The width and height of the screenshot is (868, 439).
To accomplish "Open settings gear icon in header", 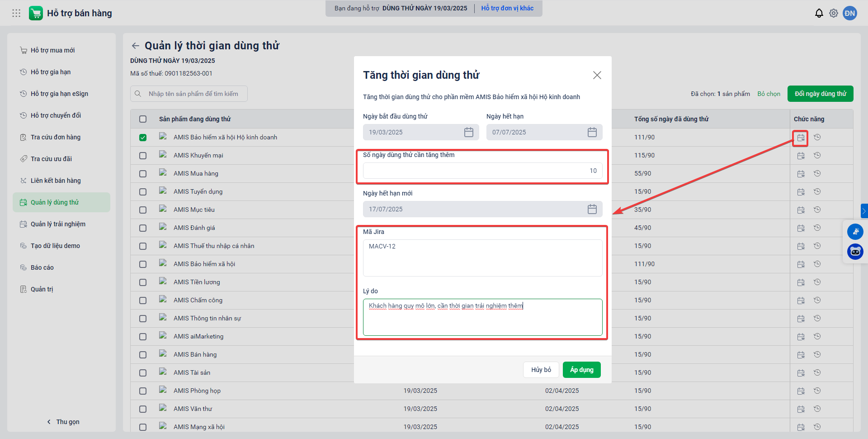I will (x=834, y=13).
